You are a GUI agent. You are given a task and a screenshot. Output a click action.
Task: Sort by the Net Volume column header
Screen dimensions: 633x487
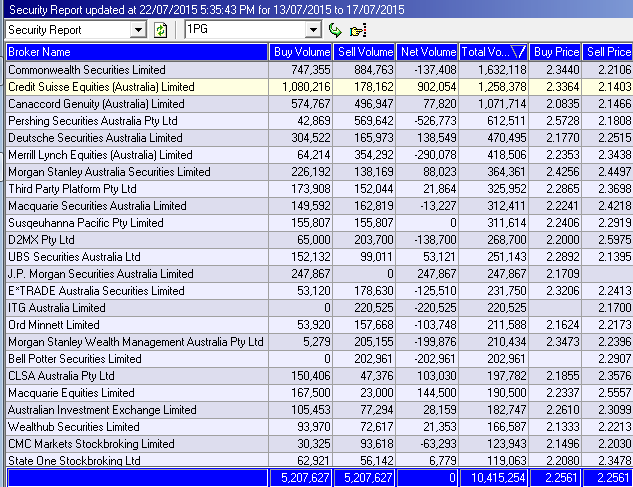click(x=428, y=52)
